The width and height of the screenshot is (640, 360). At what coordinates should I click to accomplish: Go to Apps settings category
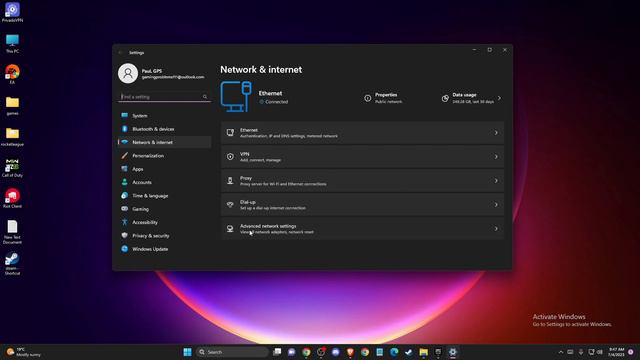coord(164,169)
